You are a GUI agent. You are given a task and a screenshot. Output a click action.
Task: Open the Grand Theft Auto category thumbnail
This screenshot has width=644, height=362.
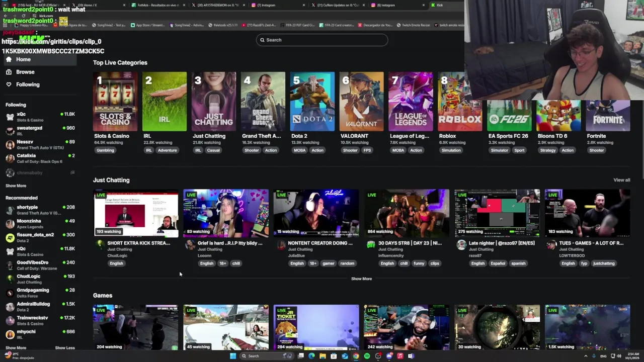pos(263,102)
